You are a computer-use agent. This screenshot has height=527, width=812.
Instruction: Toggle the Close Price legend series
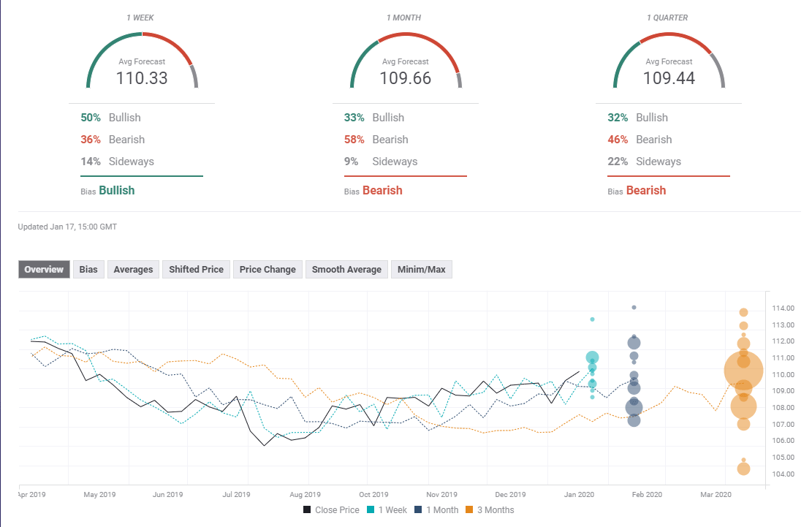tap(330, 510)
